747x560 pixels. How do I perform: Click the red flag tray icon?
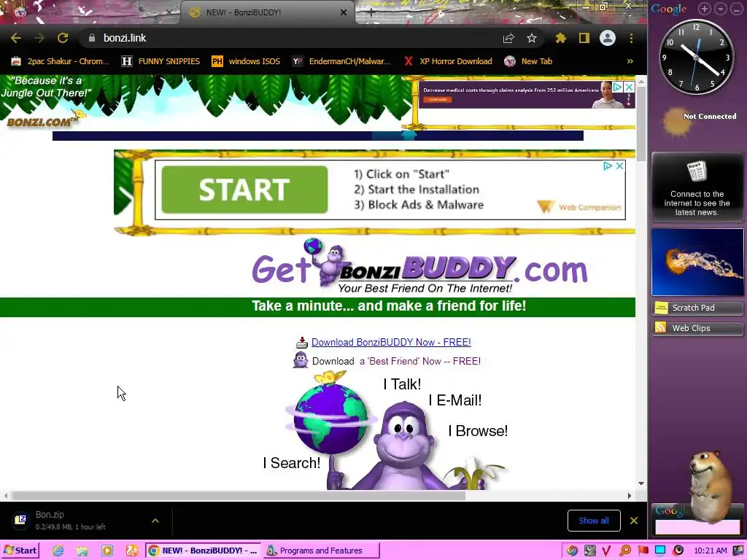click(643, 551)
